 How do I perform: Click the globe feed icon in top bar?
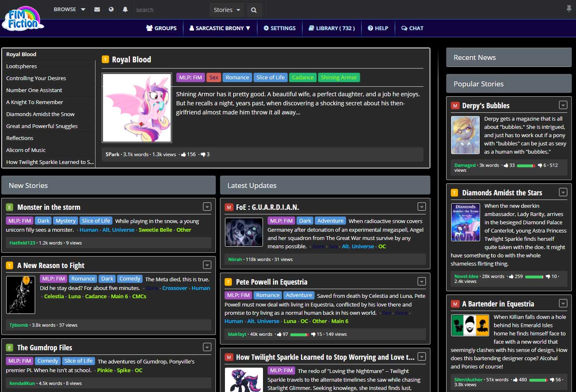coord(111,9)
